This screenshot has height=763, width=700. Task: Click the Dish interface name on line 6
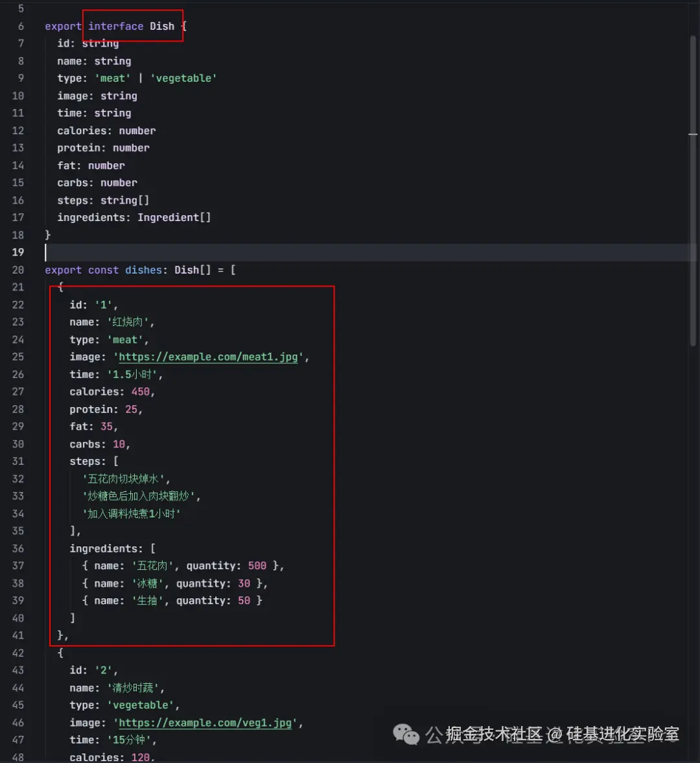pos(162,27)
